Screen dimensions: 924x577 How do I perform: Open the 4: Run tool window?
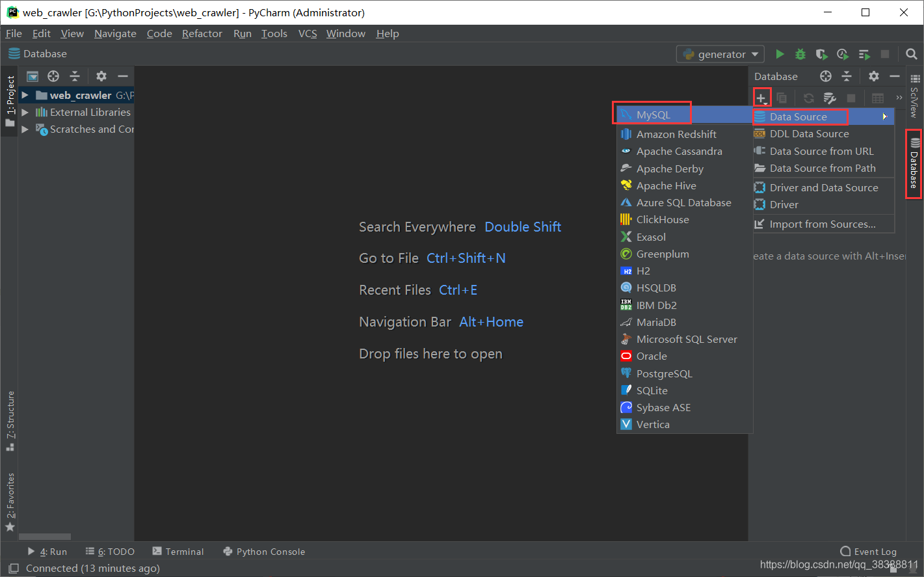(x=47, y=552)
